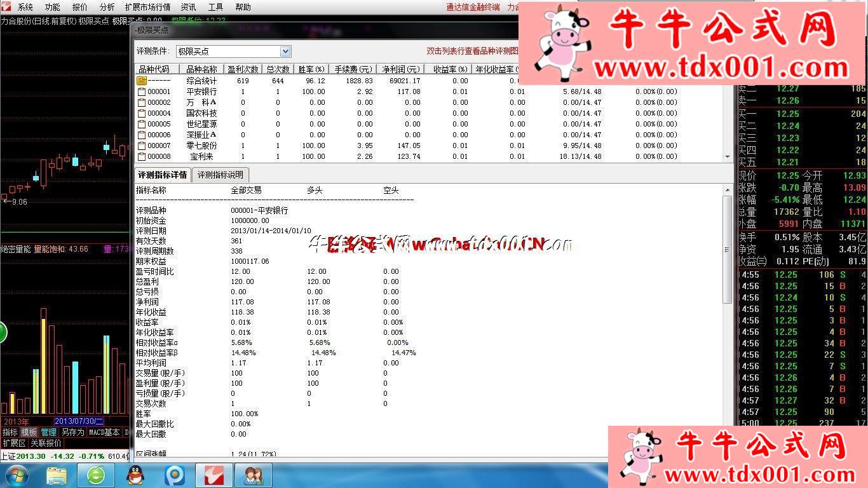Sort by the 净利润(元) column header
The width and height of the screenshot is (868, 488).
399,69
